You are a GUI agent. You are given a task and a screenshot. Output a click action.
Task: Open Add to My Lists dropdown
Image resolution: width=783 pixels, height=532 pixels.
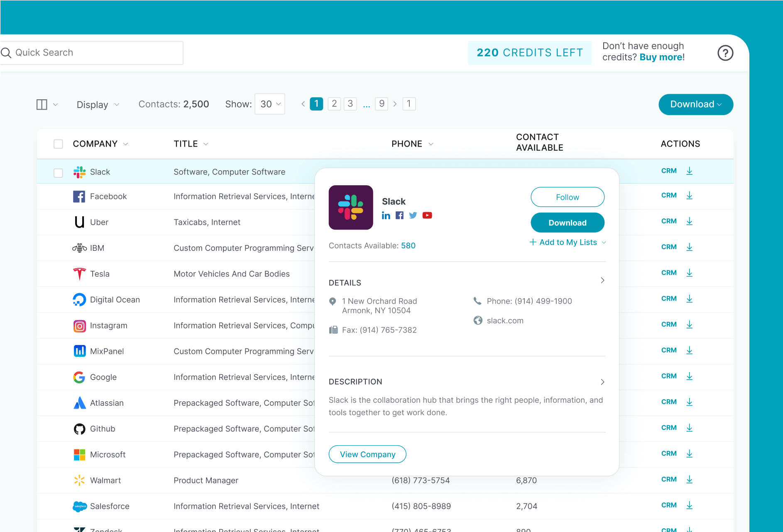click(x=568, y=242)
